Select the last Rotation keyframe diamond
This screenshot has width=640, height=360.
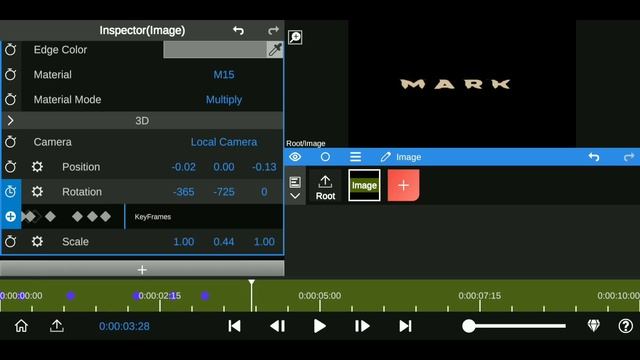pyautogui.click(x=106, y=216)
